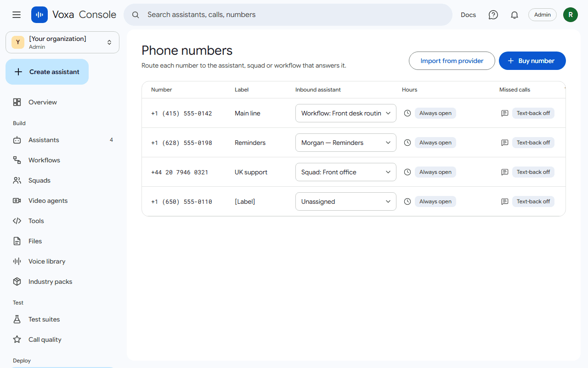Click the Test suites flask icon
The height and width of the screenshot is (368, 588).
[x=17, y=319]
